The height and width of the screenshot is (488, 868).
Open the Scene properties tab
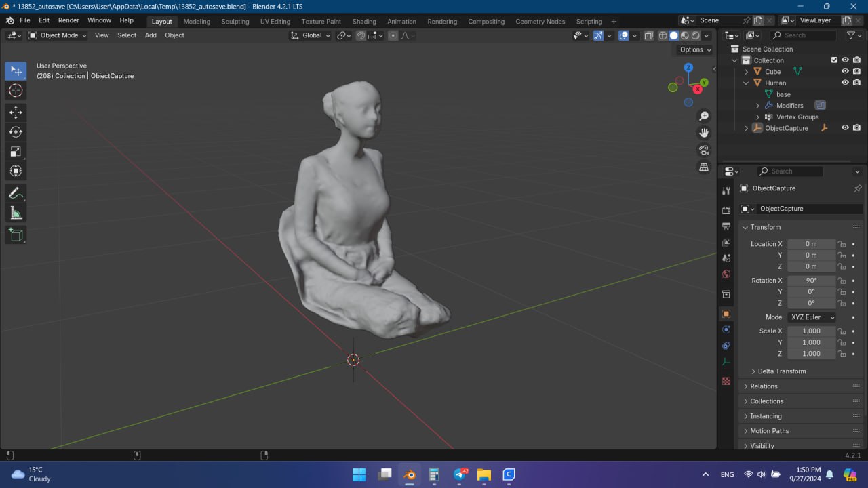[x=726, y=258]
